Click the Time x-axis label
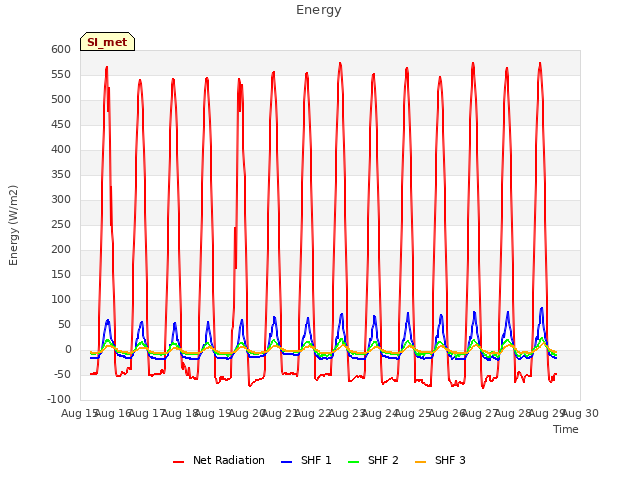 coord(566,429)
